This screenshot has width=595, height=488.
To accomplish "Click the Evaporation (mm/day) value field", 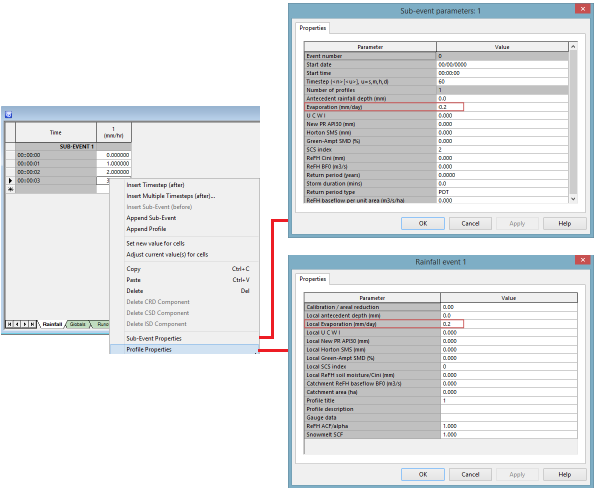I will tap(450, 107).
